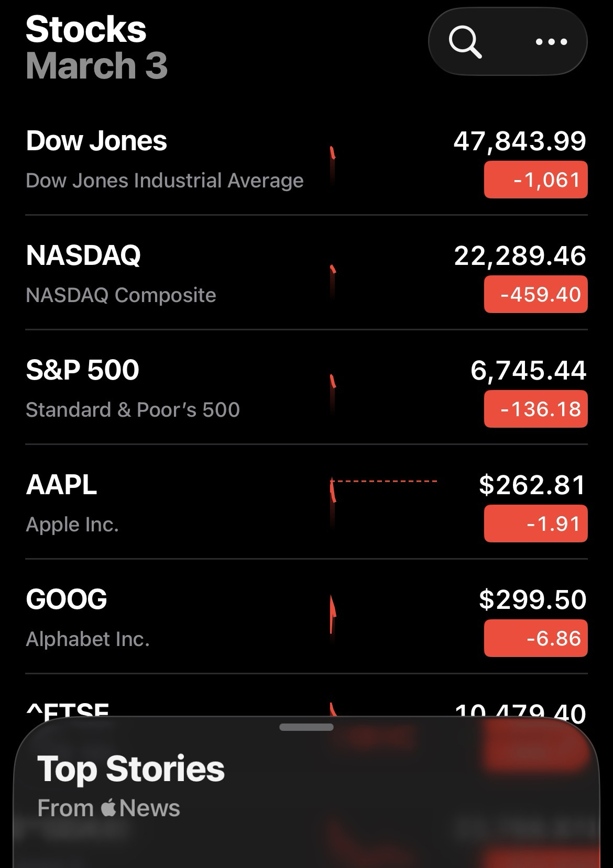The width and height of the screenshot is (613, 868).
Task: Tap the search magnifying glass icon
Action: click(x=465, y=42)
